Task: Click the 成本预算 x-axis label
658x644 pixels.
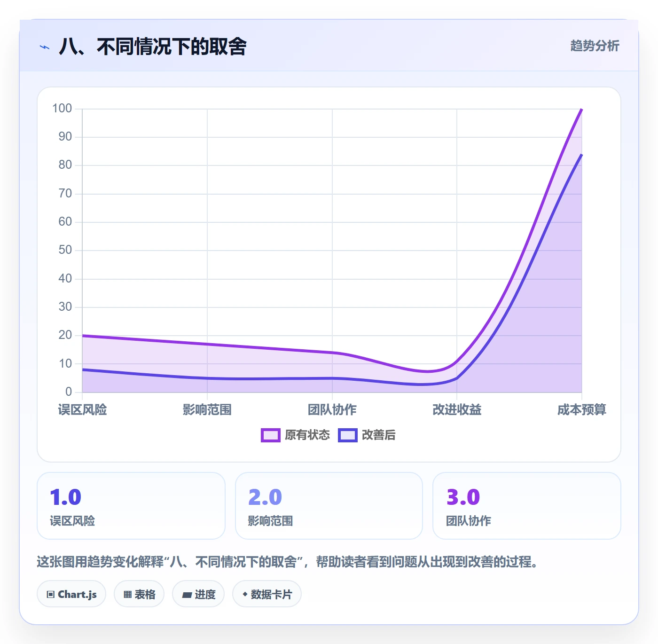Action: point(582,410)
